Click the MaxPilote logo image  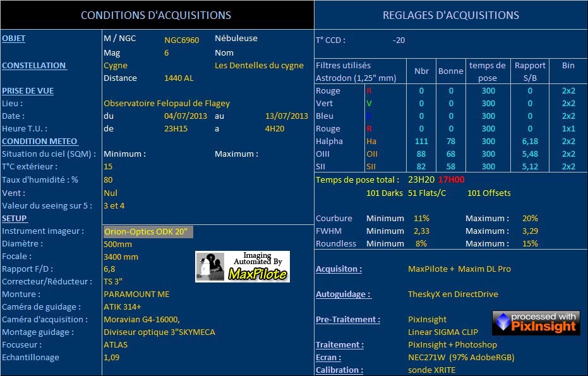tap(243, 267)
